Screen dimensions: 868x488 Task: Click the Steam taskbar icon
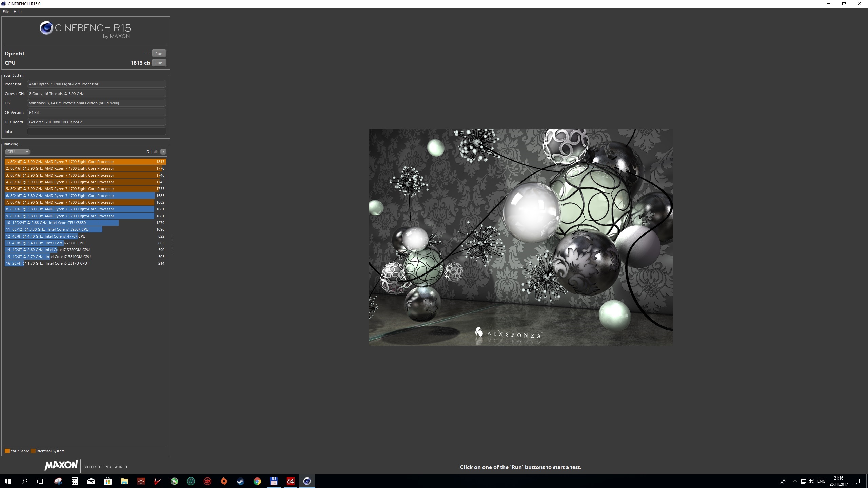[240, 481]
